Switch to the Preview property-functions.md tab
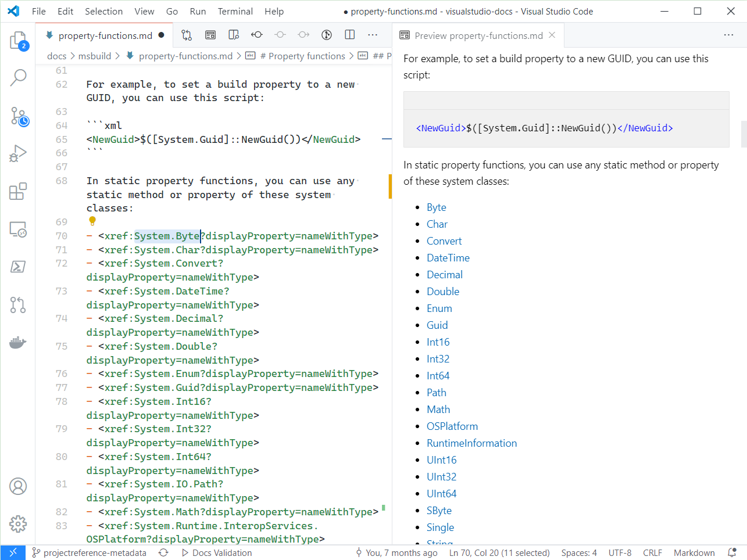The height and width of the screenshot is (560, 747). point(478,35)
